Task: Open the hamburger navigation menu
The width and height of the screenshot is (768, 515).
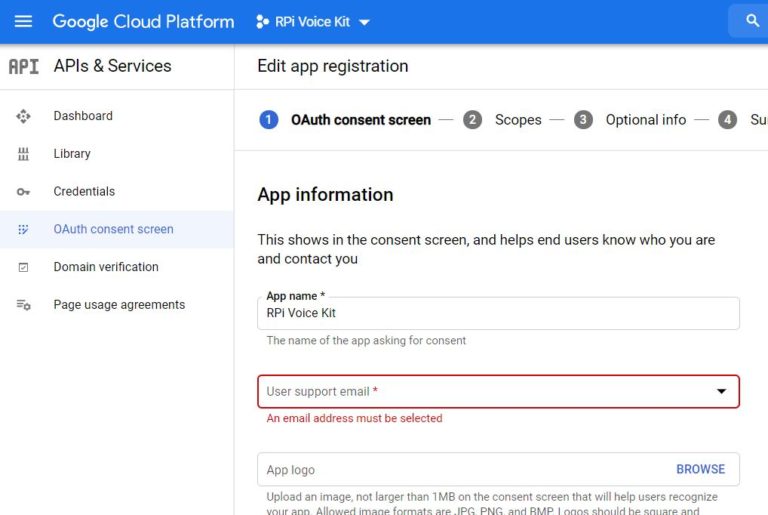Action: pos(23,22)
